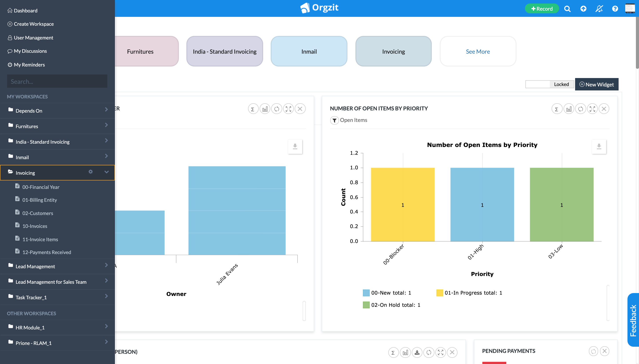The width and height of the screenshot is (639, 364).
Task: Click sigma icon in the Owner chart widget
Action: (x=253, y=109)
